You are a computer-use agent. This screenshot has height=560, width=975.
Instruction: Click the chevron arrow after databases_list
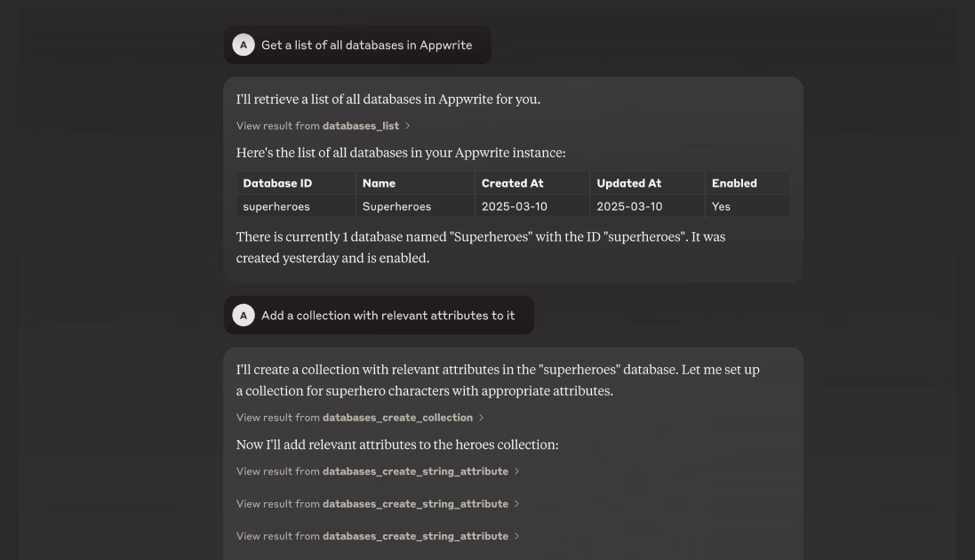(407, 125)
